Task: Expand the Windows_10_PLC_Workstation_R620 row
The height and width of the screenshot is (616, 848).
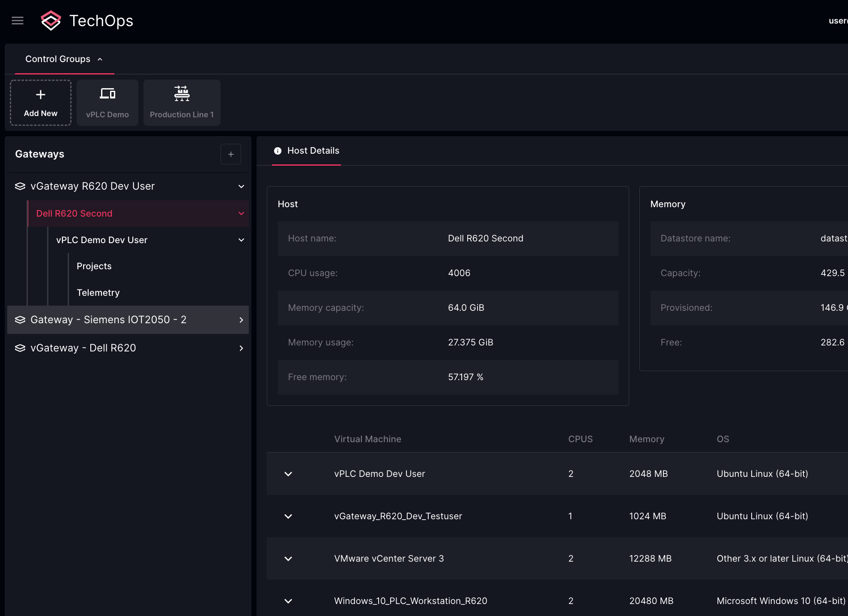Action: 288,601
